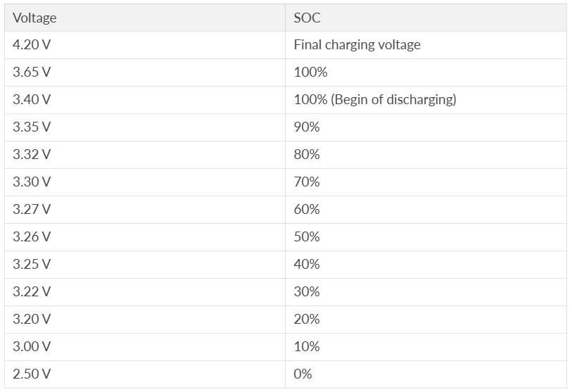
Task: Select the 3.26 V voltage cell
Action: point(32,237)
